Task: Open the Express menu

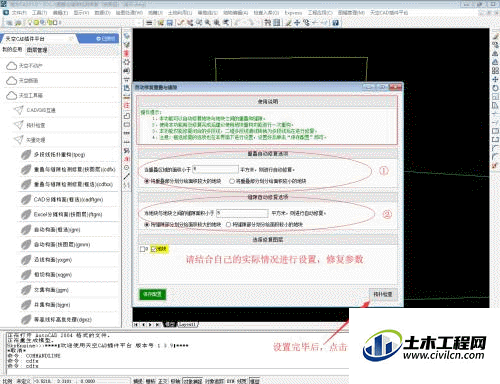Action: click(293, 12)
